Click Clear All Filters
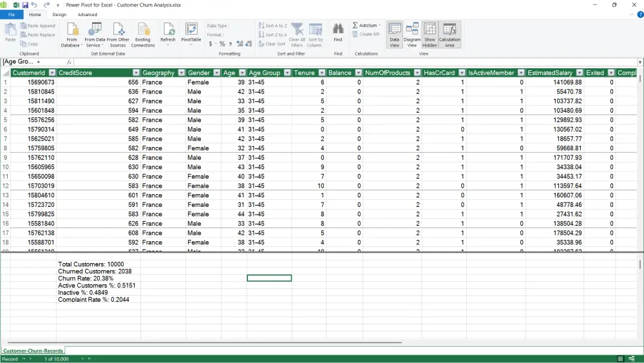The width and height of the screenshot is (644, 363). point(297,35)
